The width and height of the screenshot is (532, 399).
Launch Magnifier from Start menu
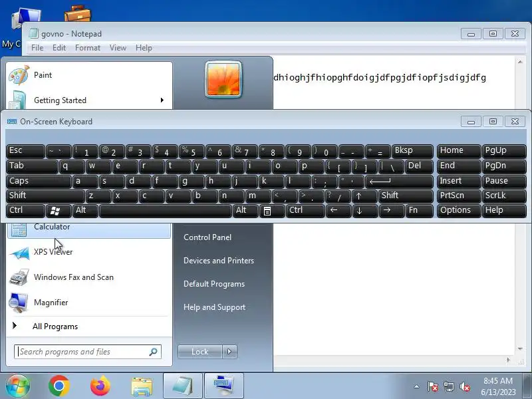[x=89, y=303]
